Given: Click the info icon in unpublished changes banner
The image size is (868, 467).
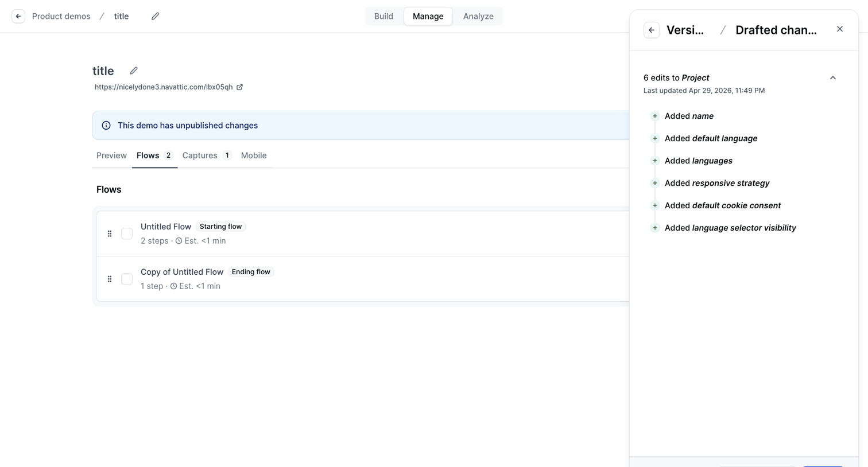Looking at the screenshot, I should click(x=106, y=126).
